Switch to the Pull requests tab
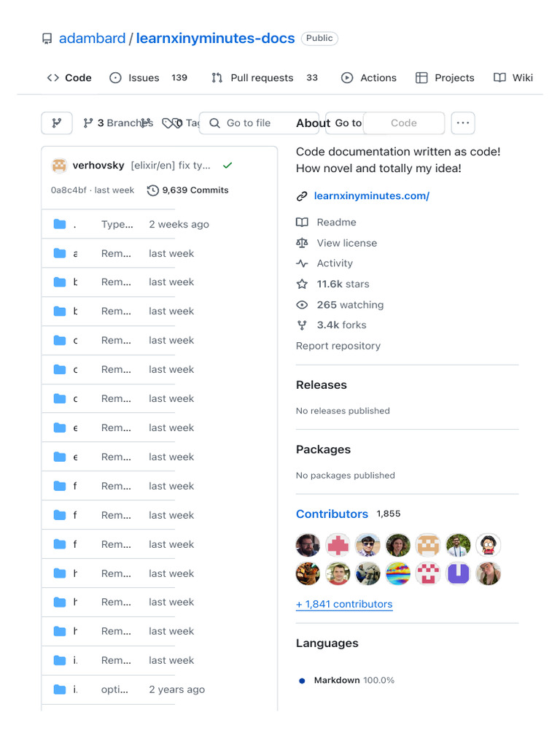Screen dimensions: 560x747 pyautogui.click(x=263, y=78)
